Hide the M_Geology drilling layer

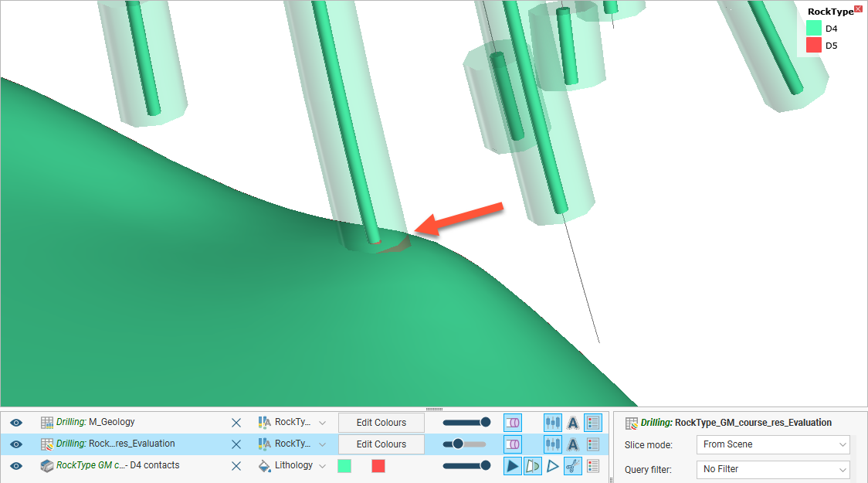point(16,423)
